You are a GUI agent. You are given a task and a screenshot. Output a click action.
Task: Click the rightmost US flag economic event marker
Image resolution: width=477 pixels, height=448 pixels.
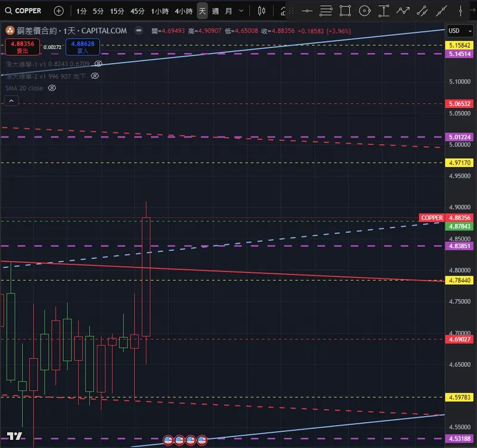click(202, 440)
